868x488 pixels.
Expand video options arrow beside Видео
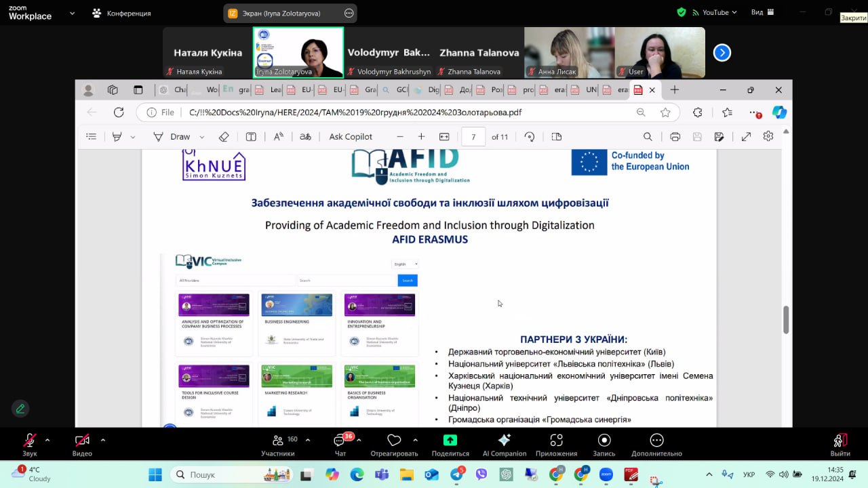(x=103, y=440)
